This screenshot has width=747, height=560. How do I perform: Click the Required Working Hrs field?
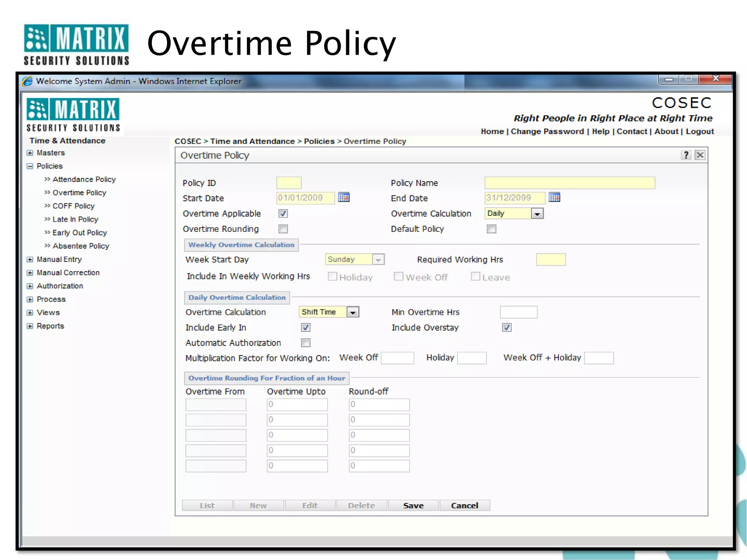(551, 260)
